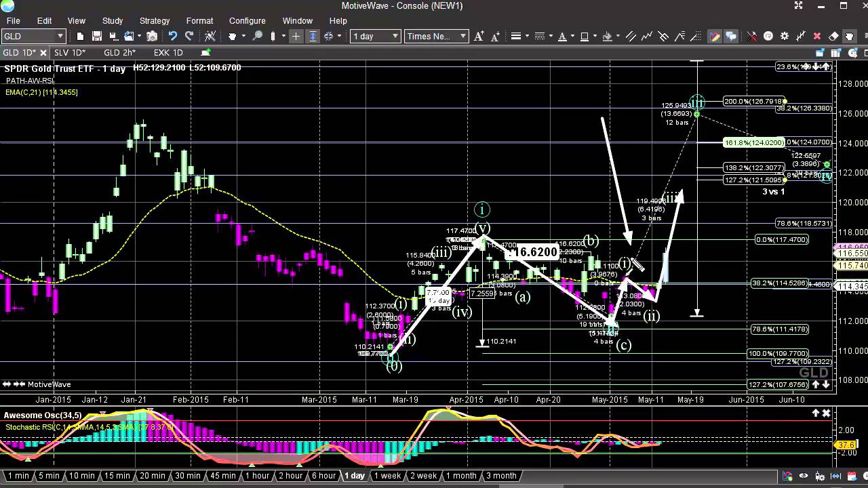Select the zigzag wave tool

coord(647,36)
